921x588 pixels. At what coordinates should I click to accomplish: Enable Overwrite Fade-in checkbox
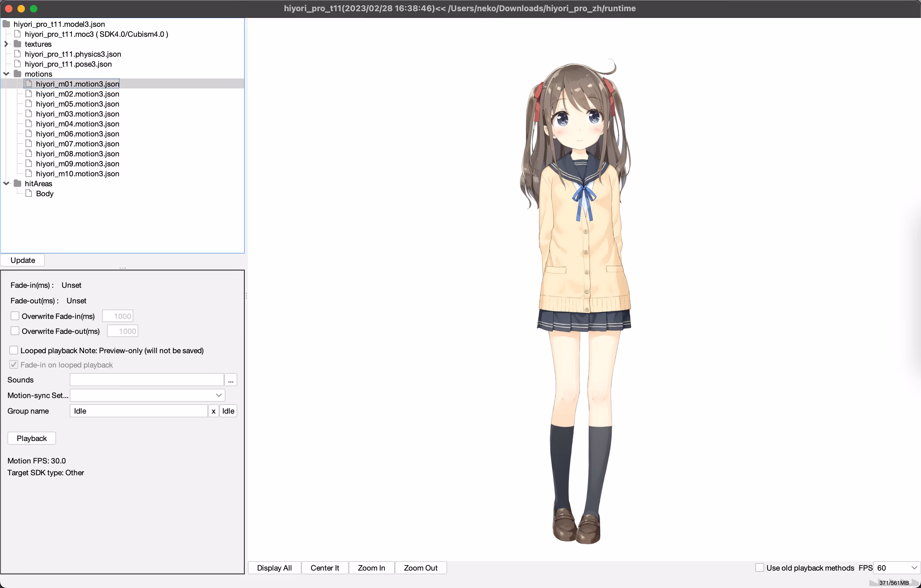point(15,316)
